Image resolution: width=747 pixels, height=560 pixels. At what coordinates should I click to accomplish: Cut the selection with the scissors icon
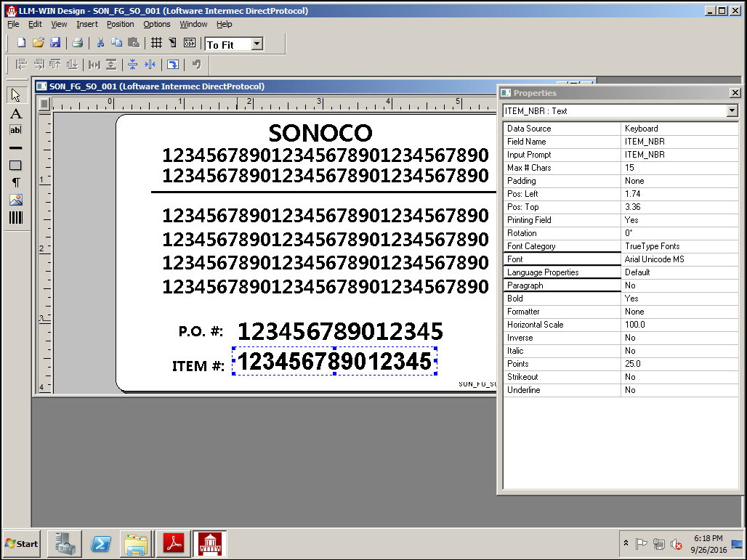(x=100, y=43)
